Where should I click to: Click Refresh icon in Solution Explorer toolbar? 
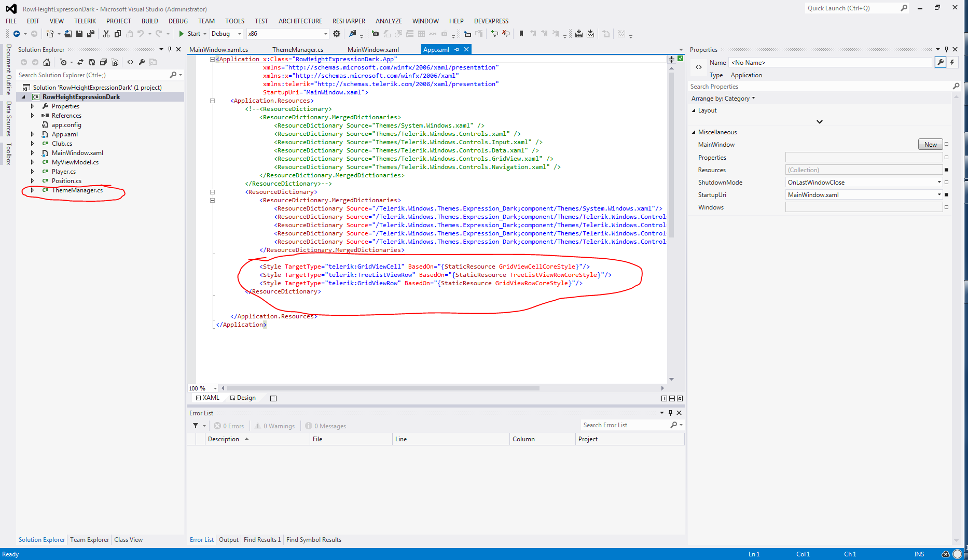tap(92, 62)
